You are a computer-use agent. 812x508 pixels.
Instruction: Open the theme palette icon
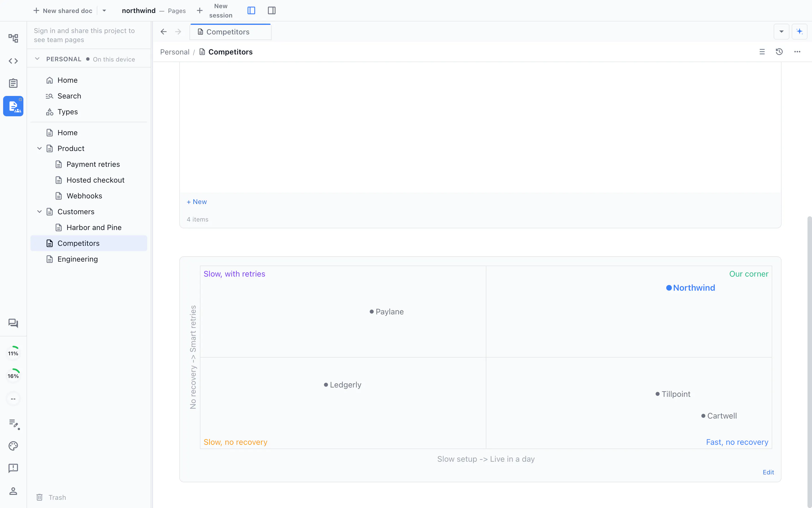coord(13,446)
